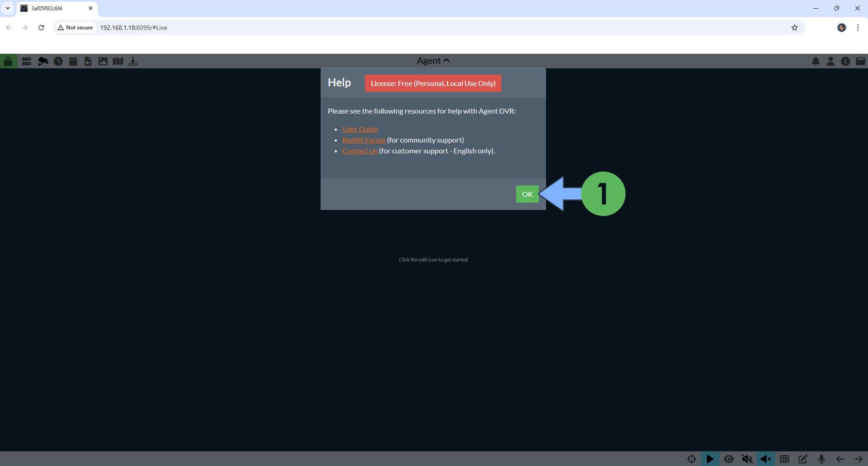The width and height of the screenshot is (868, 466).
Task: Open the clock timeline icon
Action: click(58, 61)
